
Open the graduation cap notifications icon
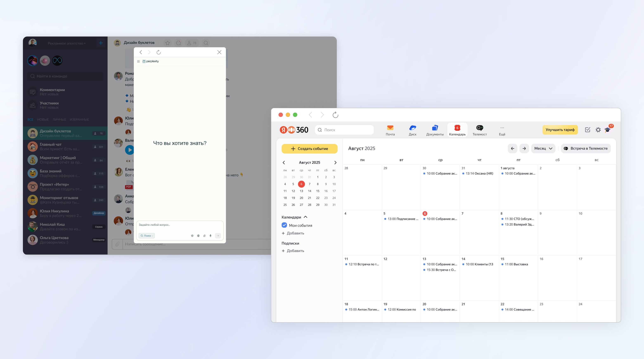pos(607,130)
